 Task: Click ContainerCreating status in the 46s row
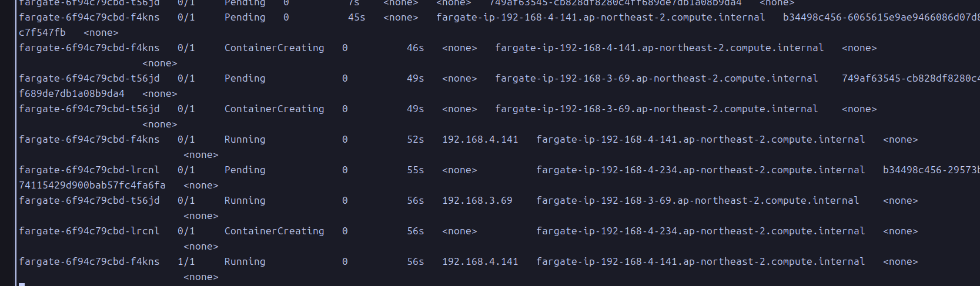pyautogui.click(x=274, y=48)
